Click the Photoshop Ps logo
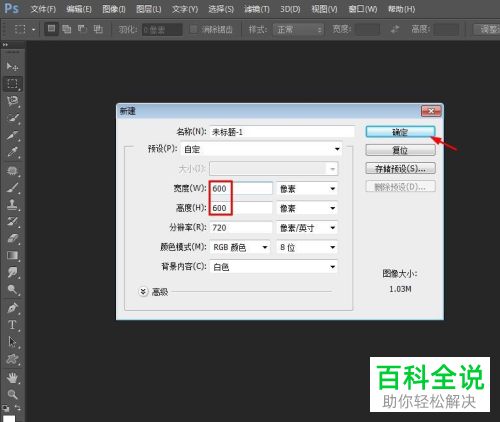Viewport: 500px width, 422px height. (11, 8)
